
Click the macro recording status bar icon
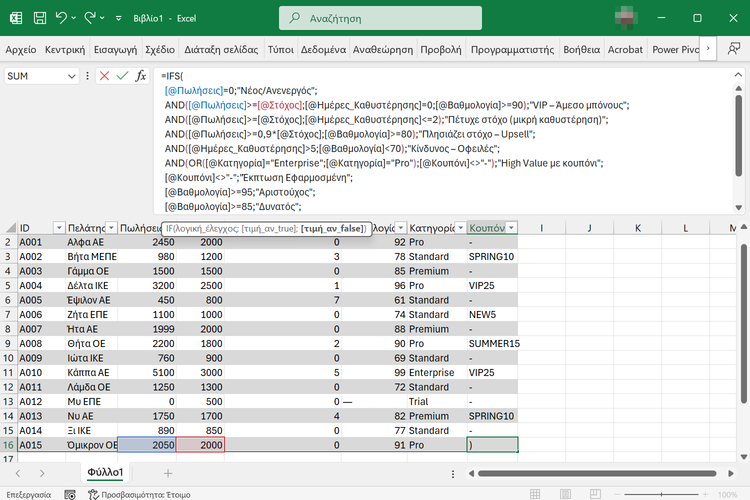[69, 494]
